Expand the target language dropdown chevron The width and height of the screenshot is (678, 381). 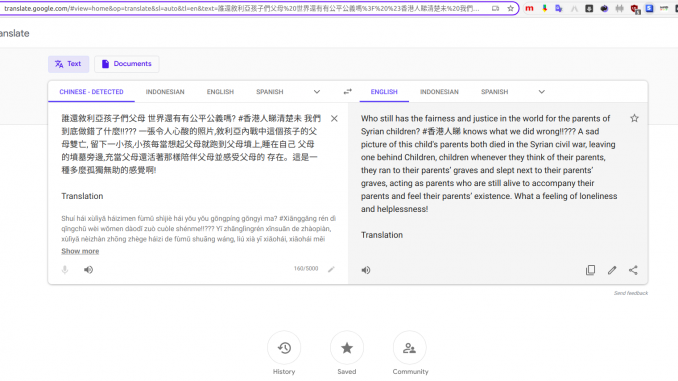point(541,92)
